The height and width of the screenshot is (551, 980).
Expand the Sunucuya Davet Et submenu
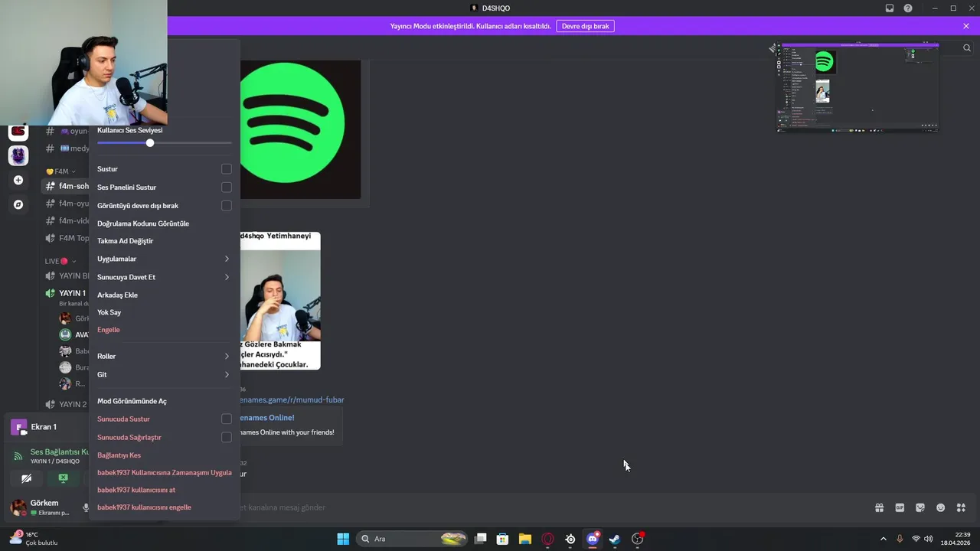click(x=163, y=277)
